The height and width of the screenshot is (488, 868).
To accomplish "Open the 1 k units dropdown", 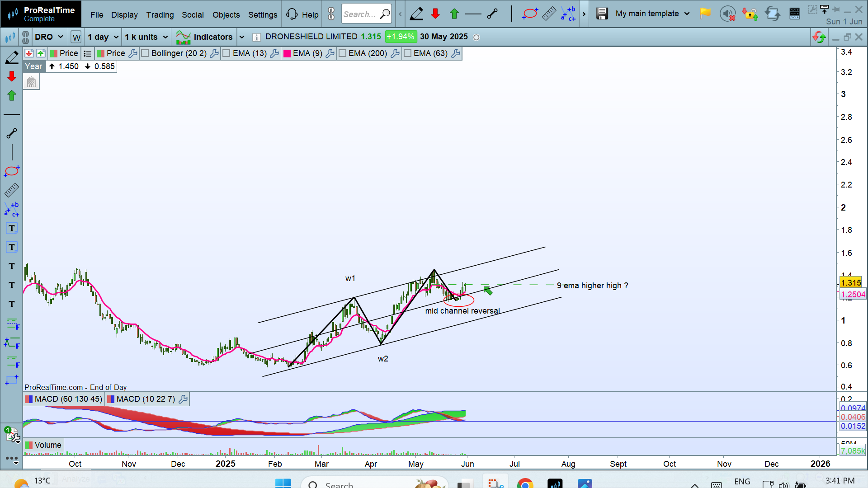I will point(146,37).
